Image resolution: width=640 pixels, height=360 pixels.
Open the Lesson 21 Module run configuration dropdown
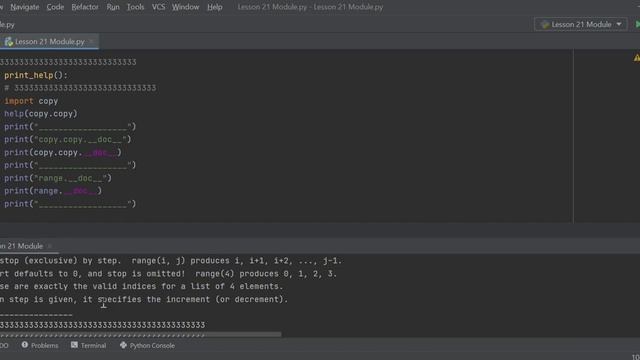tap(580, 24)
